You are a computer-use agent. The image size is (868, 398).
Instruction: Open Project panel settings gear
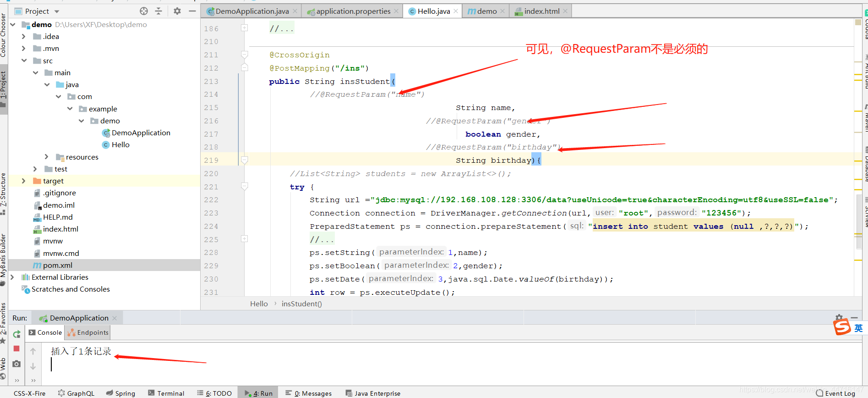coord(177,11)
